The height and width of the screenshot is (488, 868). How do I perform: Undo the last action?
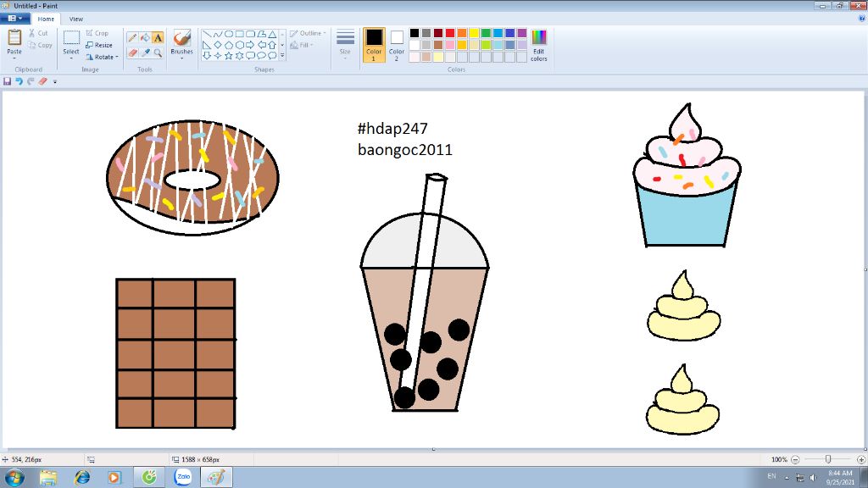click(19, 81)
